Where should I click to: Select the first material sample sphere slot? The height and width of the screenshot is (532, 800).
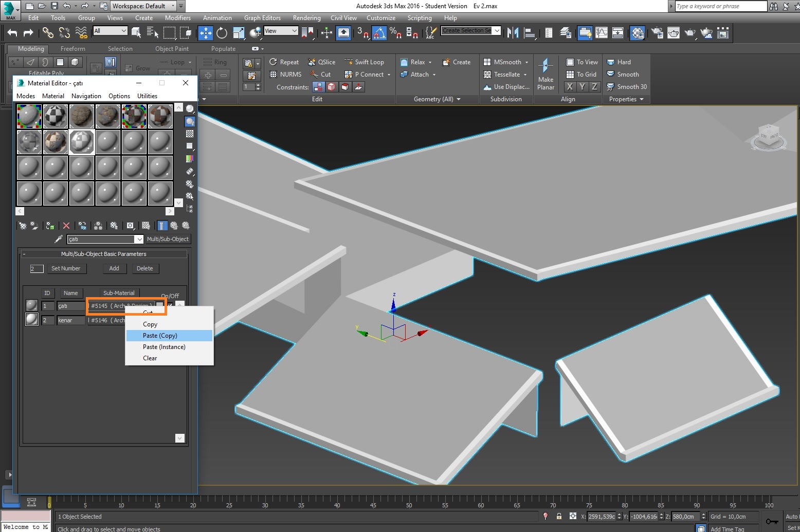click(x=29, y=116)
